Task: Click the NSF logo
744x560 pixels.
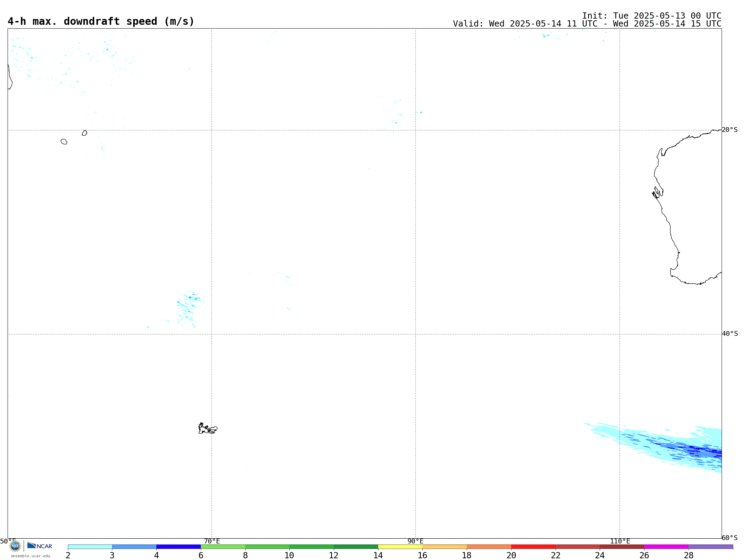Action: click(15, 546)
